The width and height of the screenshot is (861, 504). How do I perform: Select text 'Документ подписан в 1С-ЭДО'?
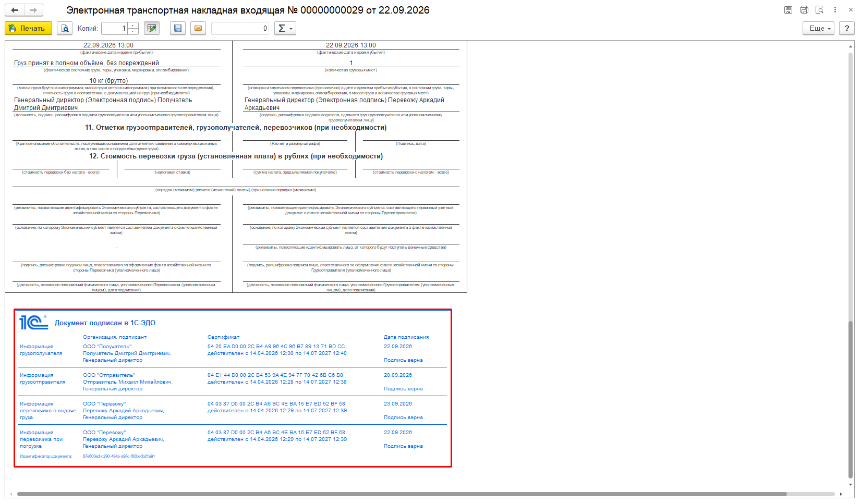click(105, 323)
